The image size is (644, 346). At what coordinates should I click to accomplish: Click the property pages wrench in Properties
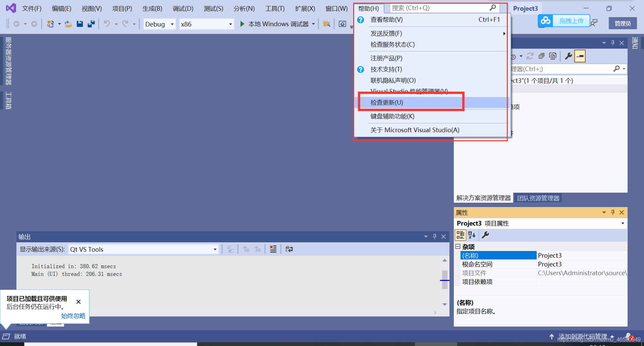tap(485, 235)
